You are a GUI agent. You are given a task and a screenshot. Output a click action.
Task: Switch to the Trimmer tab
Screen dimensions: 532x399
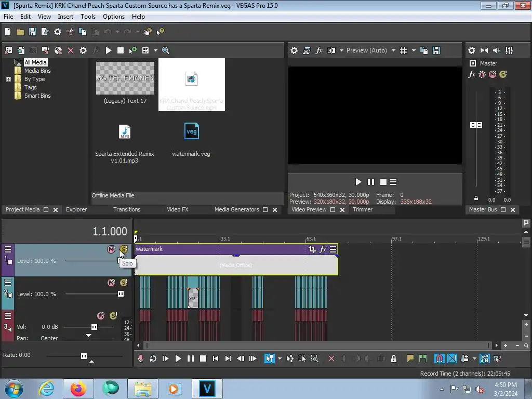click(362, 210)
